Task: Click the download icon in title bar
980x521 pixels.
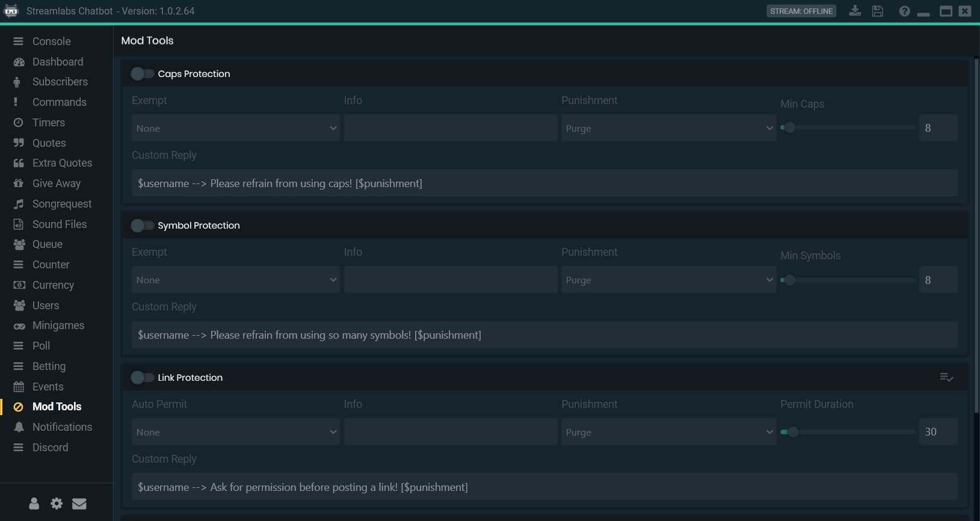Action: click(855, 11)
